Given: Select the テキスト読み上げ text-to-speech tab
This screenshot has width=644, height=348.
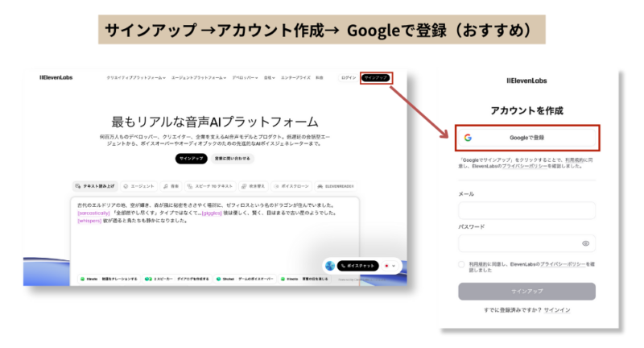Looking at the screenshot, I should 95,185.
